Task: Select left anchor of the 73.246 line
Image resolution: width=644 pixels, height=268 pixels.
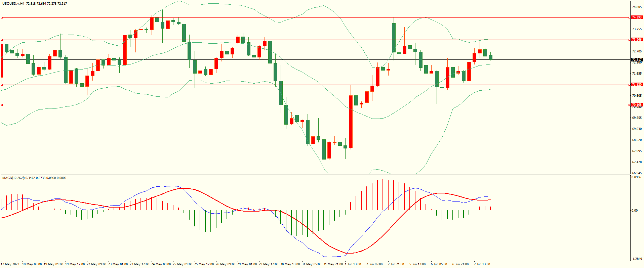Action: (x=2, y=40)
